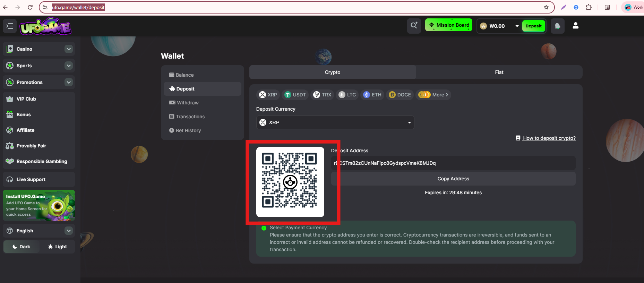644x283 pixels.
Task: Open the search icon in header
Action: pos(414,26)
